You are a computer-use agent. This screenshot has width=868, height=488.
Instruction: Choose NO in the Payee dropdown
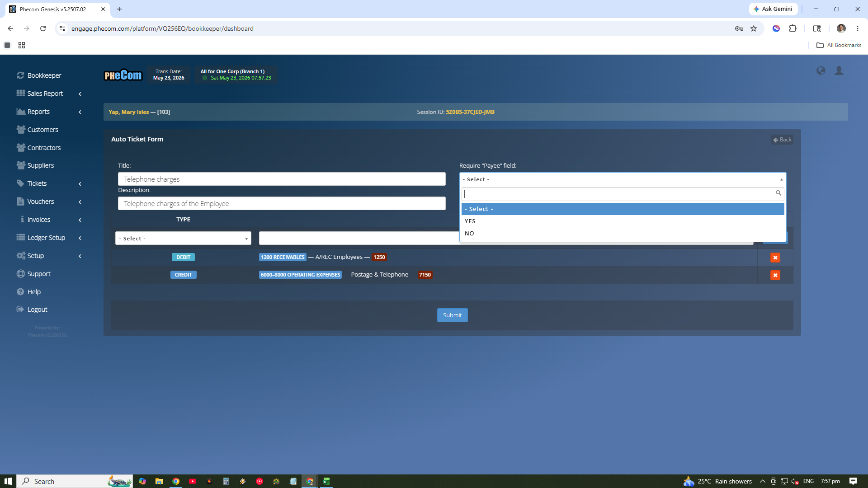point(623,233)
